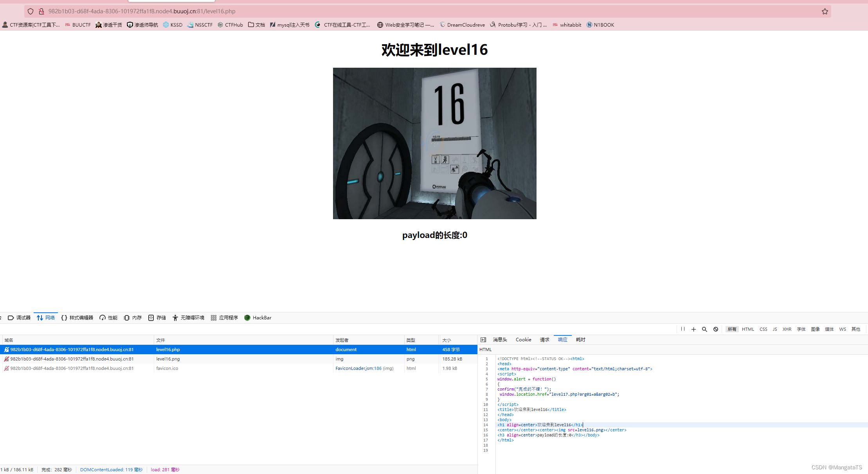Open the 性能 performance tab
The height and width of the screenshot is (474, 868).
coord(108,318)
